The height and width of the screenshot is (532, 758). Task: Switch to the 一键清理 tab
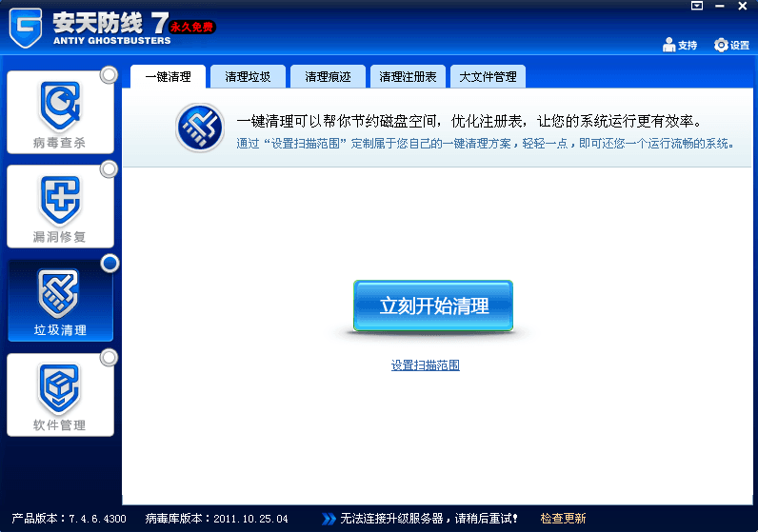(x=169, y=77)
